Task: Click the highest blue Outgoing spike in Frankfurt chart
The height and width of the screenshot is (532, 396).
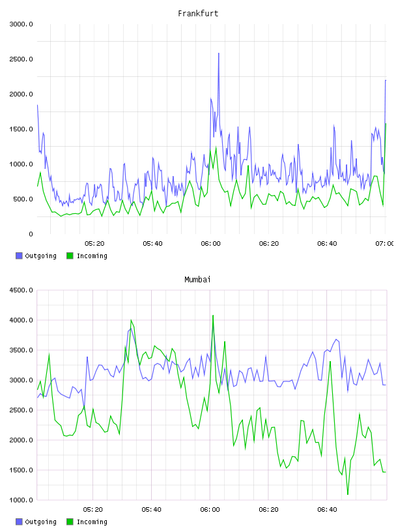Action: pos(219,53)
